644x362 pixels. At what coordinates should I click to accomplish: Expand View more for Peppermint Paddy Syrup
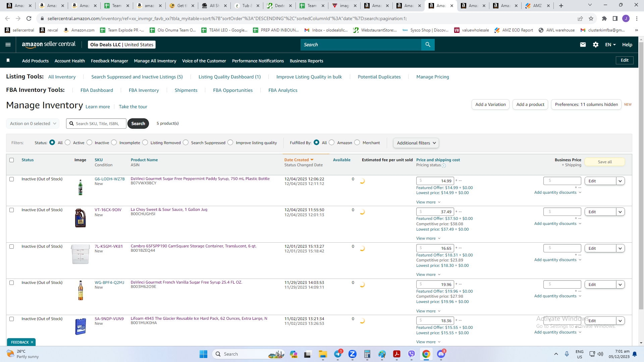(x=428, y=202)
